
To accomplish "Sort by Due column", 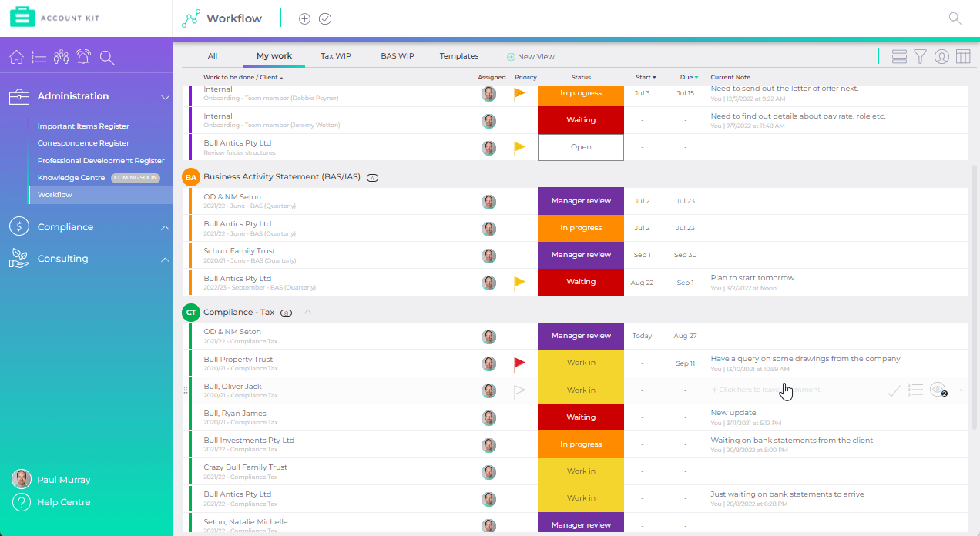I will [689, 77].
